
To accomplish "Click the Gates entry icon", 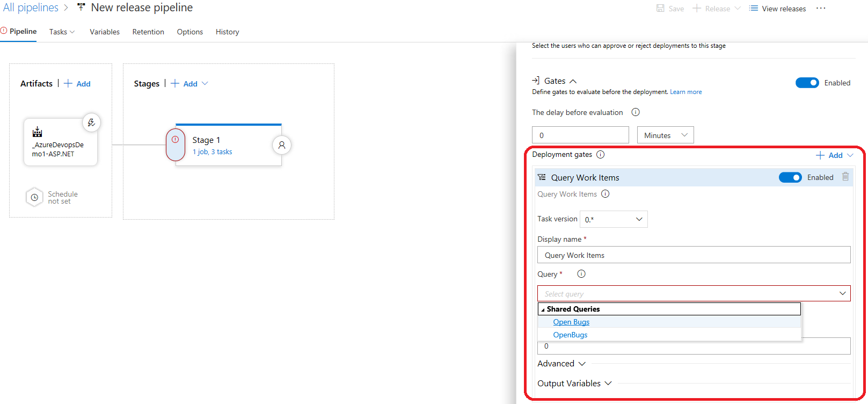I will 536,81.
